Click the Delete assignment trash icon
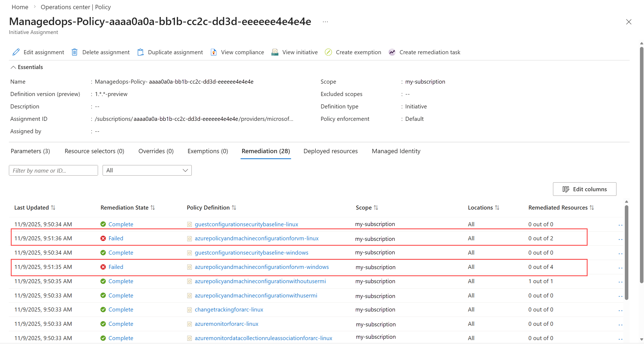The width and height of the screenshot is (644, 349). [75, 52]
